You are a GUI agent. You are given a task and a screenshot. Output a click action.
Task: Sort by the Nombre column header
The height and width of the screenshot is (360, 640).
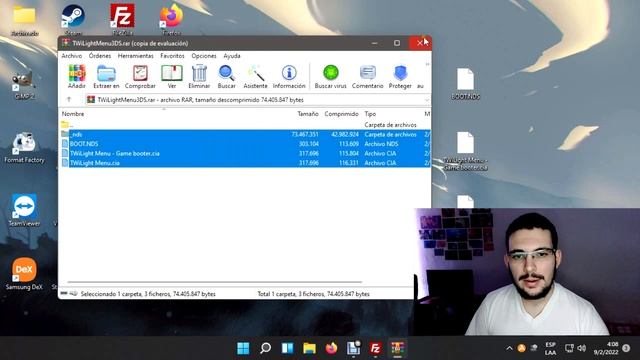[73, 114]
